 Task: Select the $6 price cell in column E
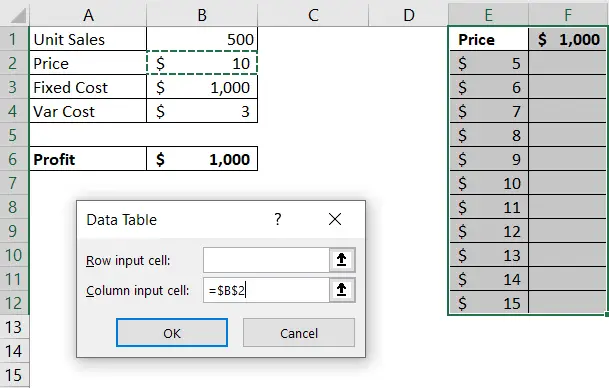pos(489,87)
